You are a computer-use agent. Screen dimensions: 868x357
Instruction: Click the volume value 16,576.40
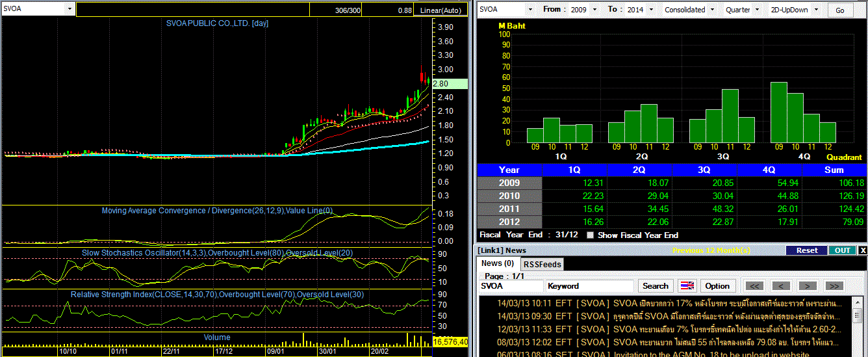(x=450, y=341)
